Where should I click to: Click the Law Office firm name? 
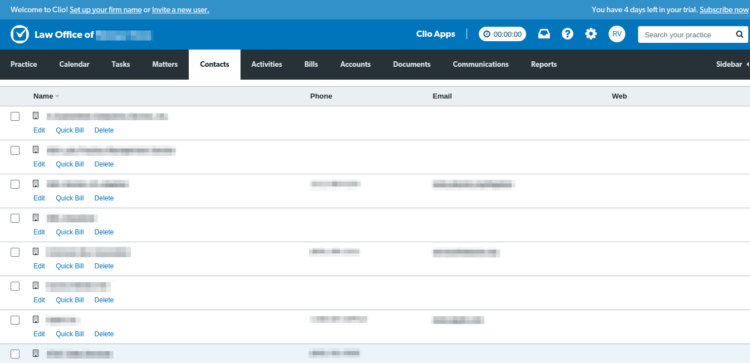tap(93, 34)
